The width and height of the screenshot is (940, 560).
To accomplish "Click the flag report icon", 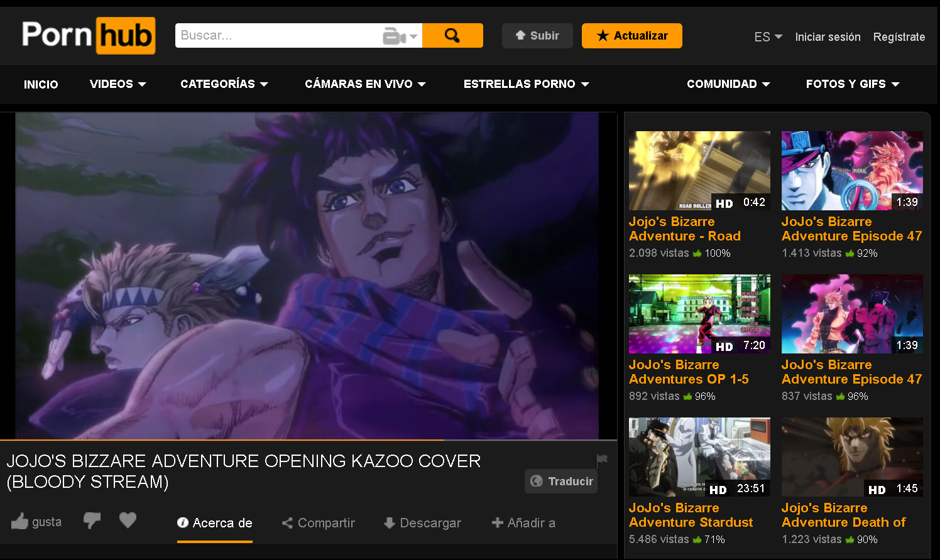I will point(602,460).
